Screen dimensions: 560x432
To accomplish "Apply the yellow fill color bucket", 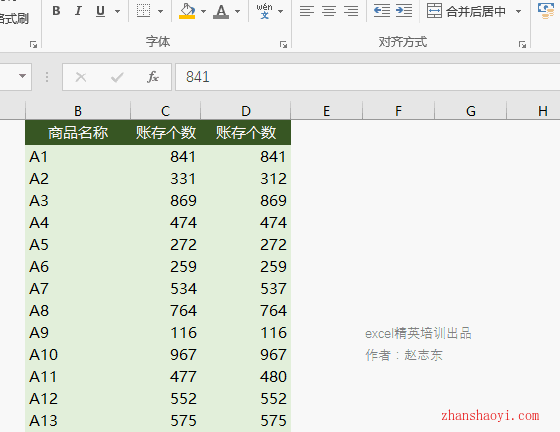I will [187, 11].
